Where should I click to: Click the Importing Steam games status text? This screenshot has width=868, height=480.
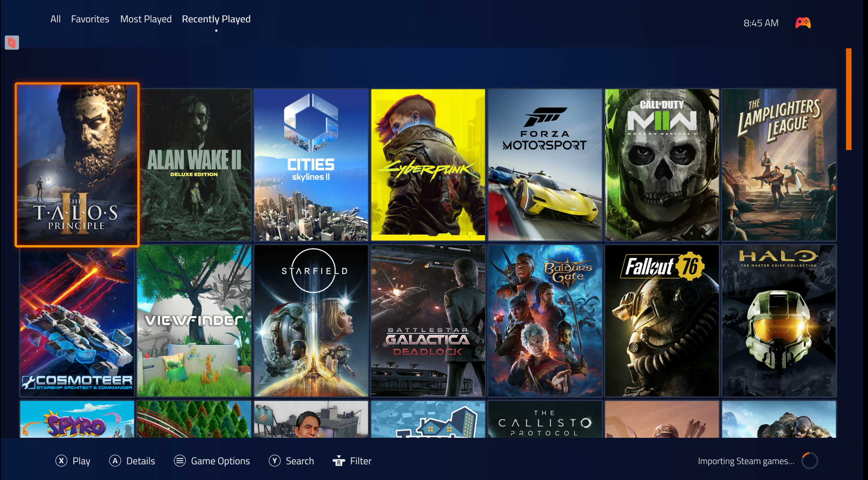tap(746, 461)
